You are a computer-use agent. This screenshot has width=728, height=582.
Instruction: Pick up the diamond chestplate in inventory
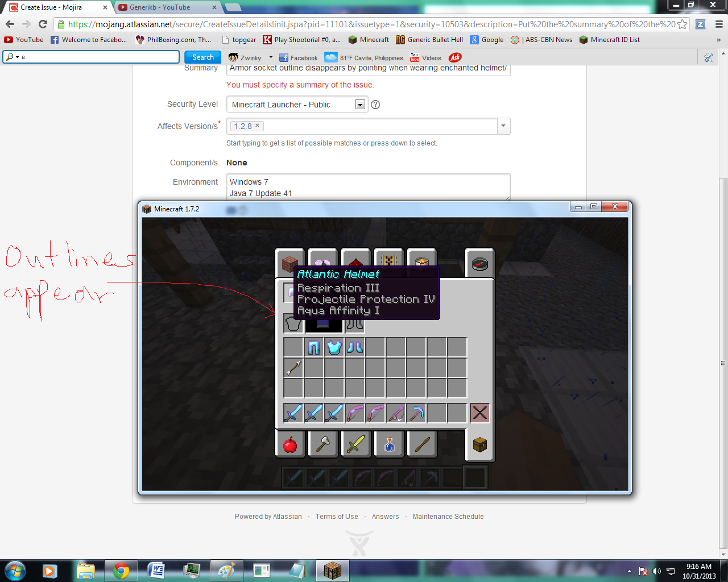tap(334, 347)
